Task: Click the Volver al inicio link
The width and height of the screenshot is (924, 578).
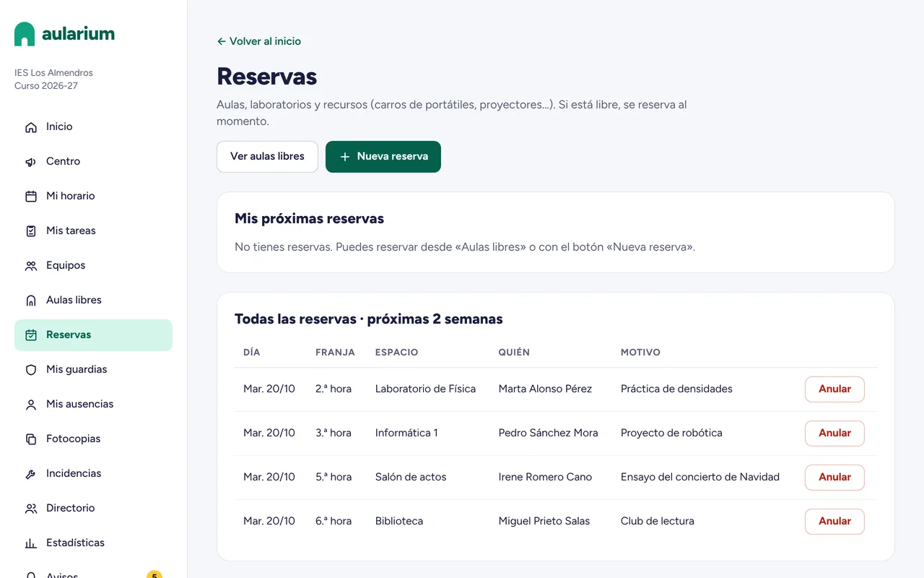Action: [x=258, y=42]
